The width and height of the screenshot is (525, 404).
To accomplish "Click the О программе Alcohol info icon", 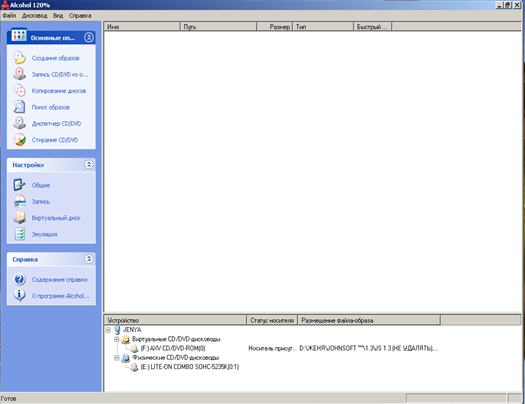I will pyautogui.click(x=20, y=296).
